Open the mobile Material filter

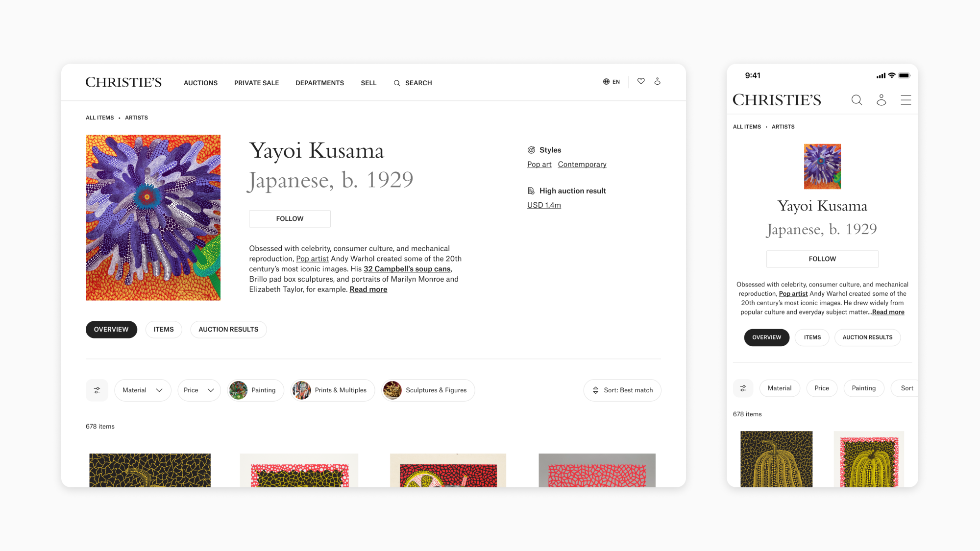click(780, 388)
